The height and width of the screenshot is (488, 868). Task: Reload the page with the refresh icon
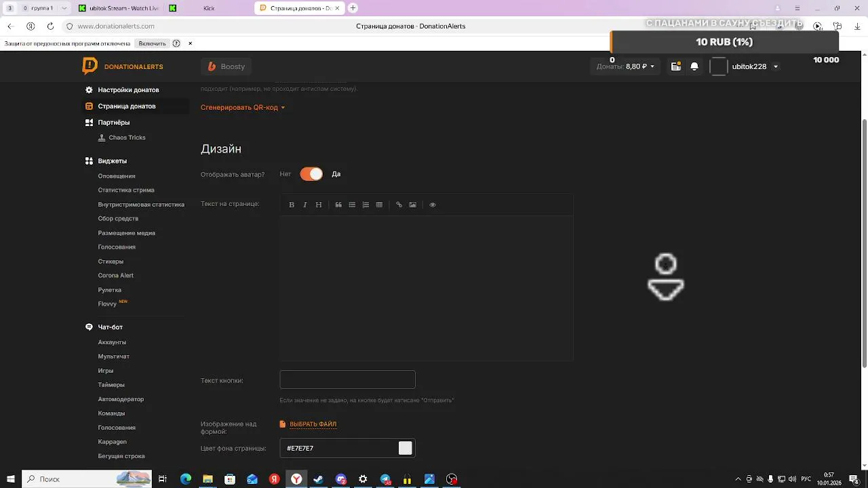point(50,26)
